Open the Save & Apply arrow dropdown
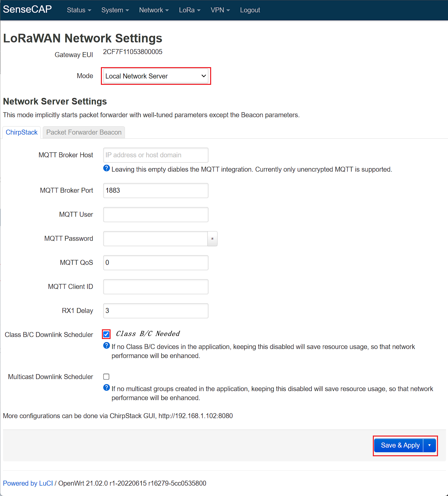448x496 pixels. pyautogui.click(x=429, y=445)
